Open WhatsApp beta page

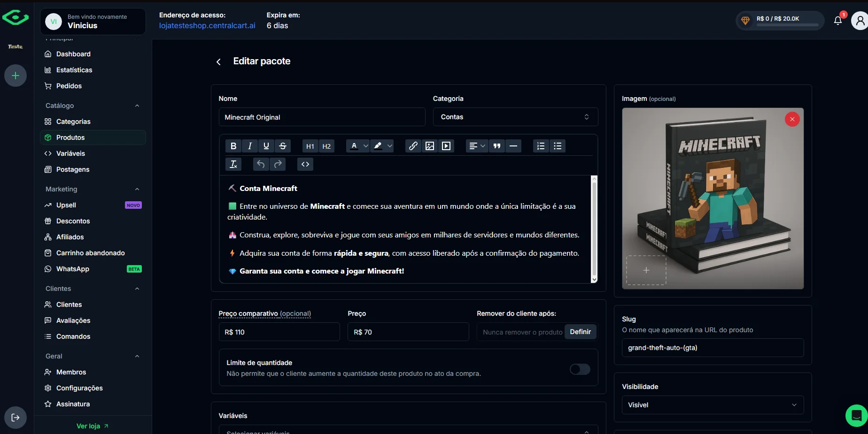(93, 269)
